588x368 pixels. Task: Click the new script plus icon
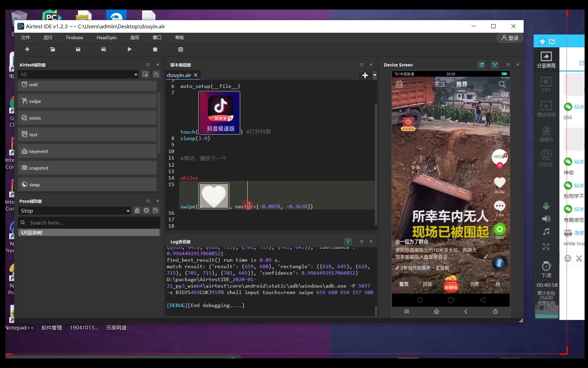[x=27, y=49]
